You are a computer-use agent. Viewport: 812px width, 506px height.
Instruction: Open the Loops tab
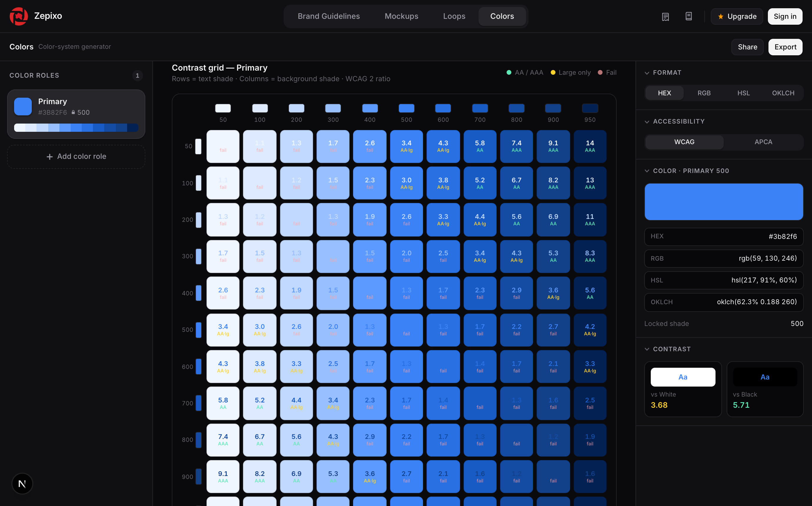point(454,16)
